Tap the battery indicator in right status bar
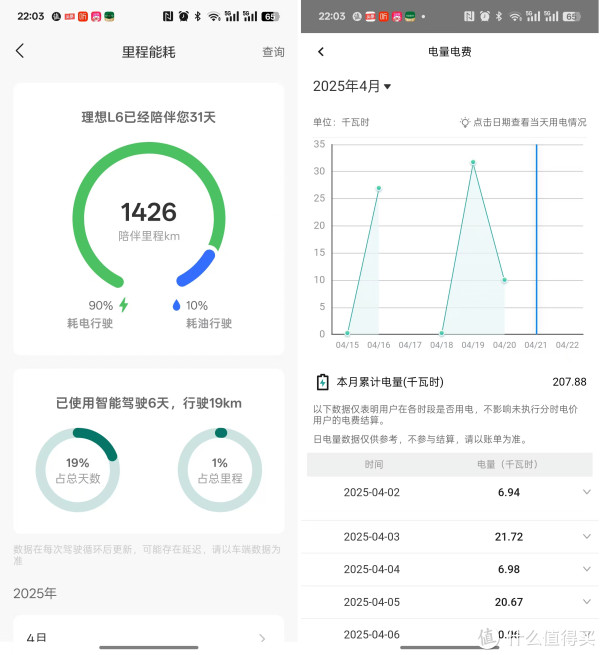Viewport: 600px width, 655px height. click(x=572, y=16)
